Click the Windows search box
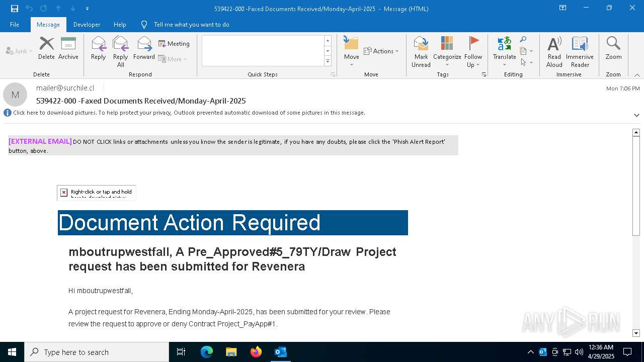This screenshot has width=644, height=362. [97, 352]
